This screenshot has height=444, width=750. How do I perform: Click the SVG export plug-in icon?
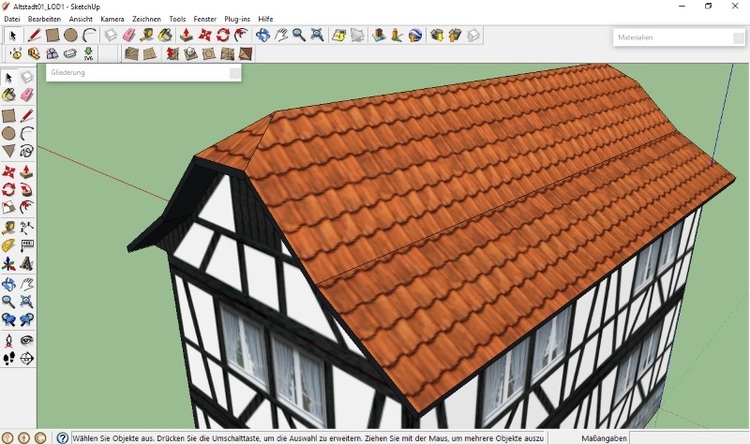point(88,54)
